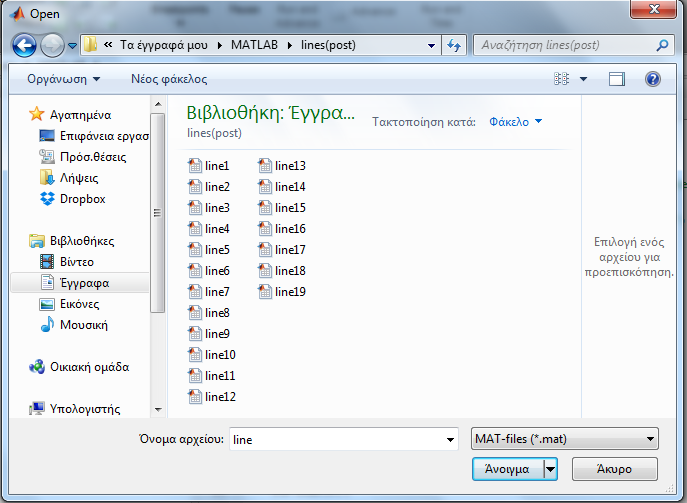Click the magnifier search icon
Viewport: 687px width, 503px height.
click(663, 45)
